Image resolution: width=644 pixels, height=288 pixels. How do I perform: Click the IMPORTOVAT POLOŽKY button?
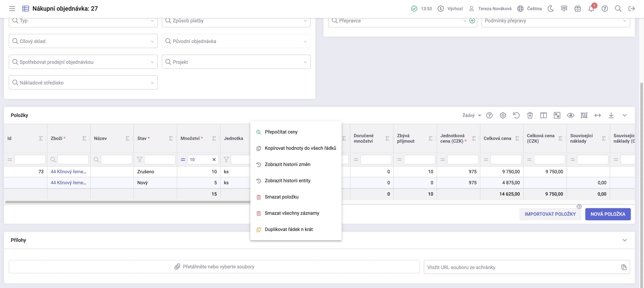[x=550, y=214]
